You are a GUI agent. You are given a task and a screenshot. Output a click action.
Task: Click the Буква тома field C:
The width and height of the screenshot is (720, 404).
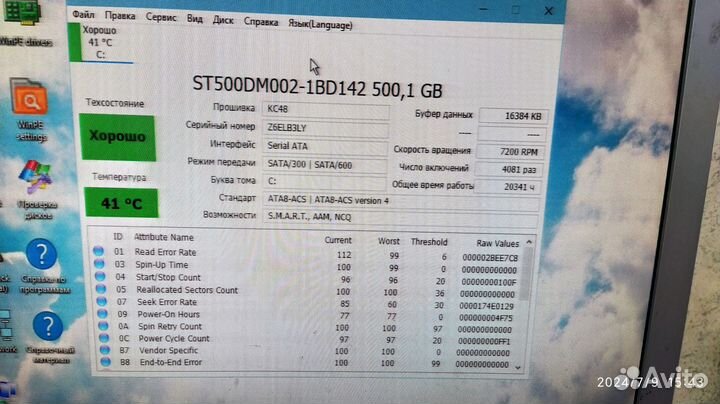(324, 182)
